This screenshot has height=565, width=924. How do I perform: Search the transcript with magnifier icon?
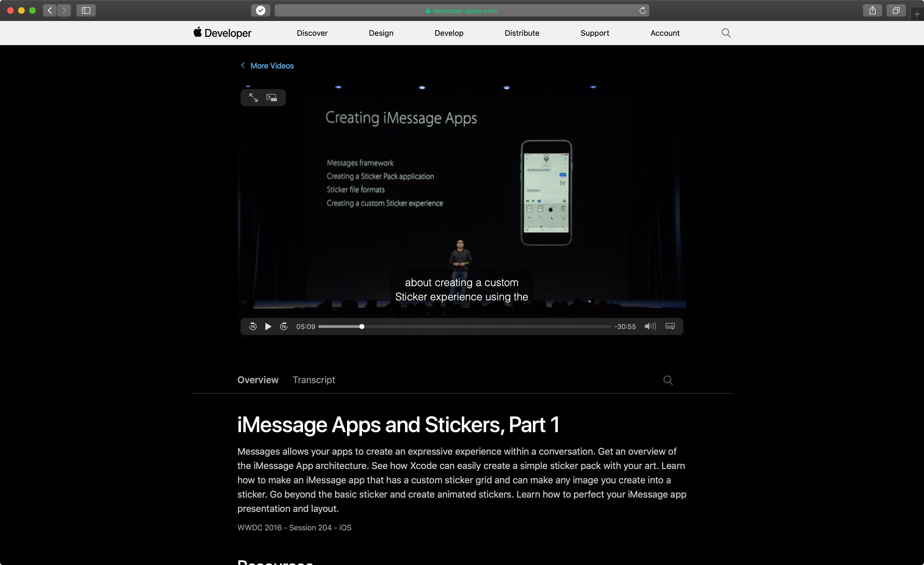(667, 380)
